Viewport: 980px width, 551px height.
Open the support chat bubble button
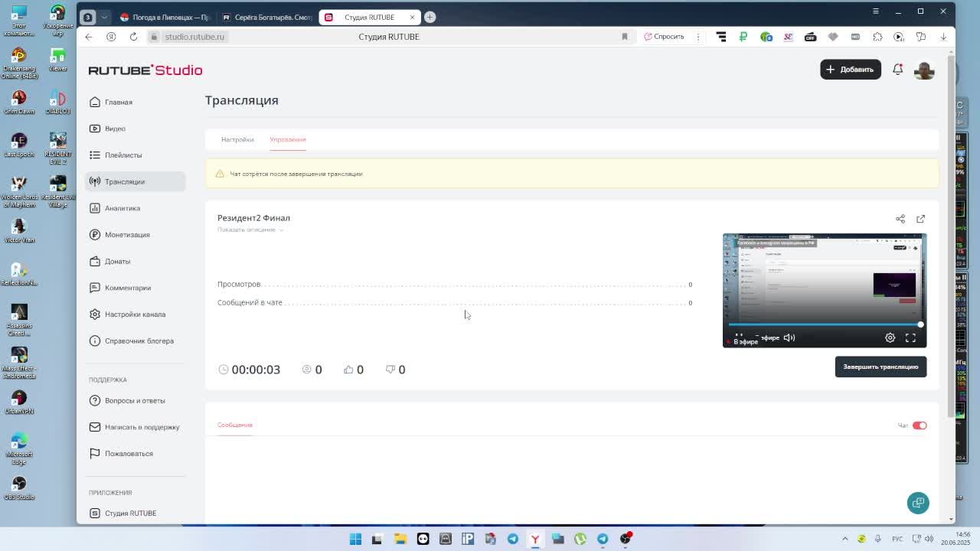(x=918, y=503)
